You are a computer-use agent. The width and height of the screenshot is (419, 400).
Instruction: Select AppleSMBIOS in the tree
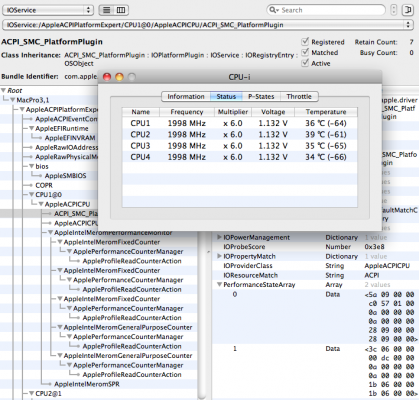pos(66,176)
